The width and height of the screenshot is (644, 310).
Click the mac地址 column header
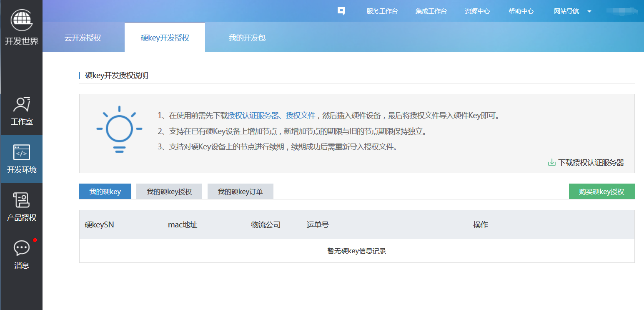coord(183,225)
